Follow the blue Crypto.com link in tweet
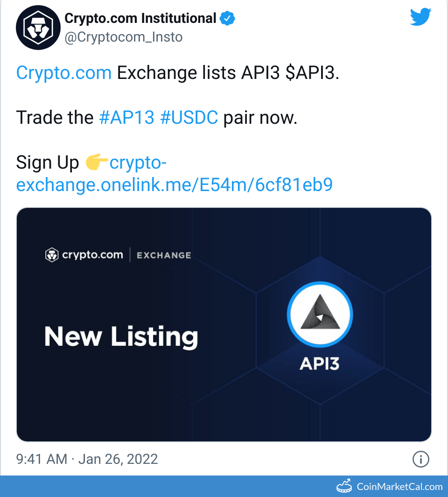 [x=63, y=73]
